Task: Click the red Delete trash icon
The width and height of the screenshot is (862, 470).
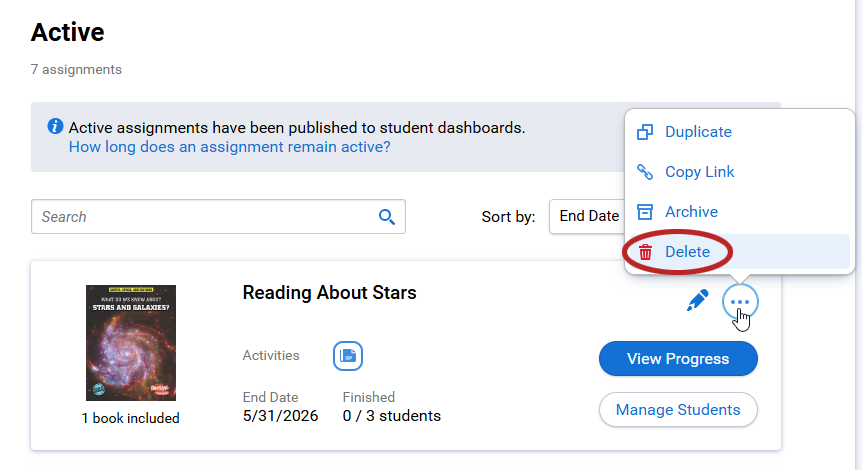Action: [x=645, y=252]
